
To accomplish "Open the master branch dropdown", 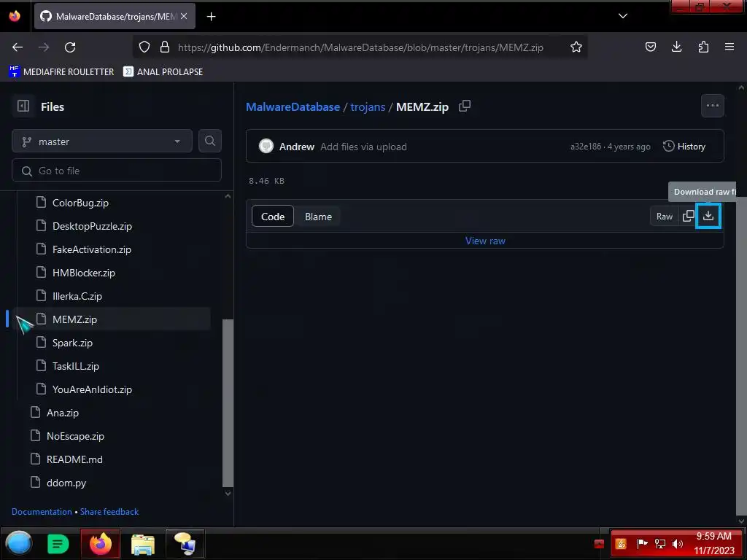I will pos(102,141).
